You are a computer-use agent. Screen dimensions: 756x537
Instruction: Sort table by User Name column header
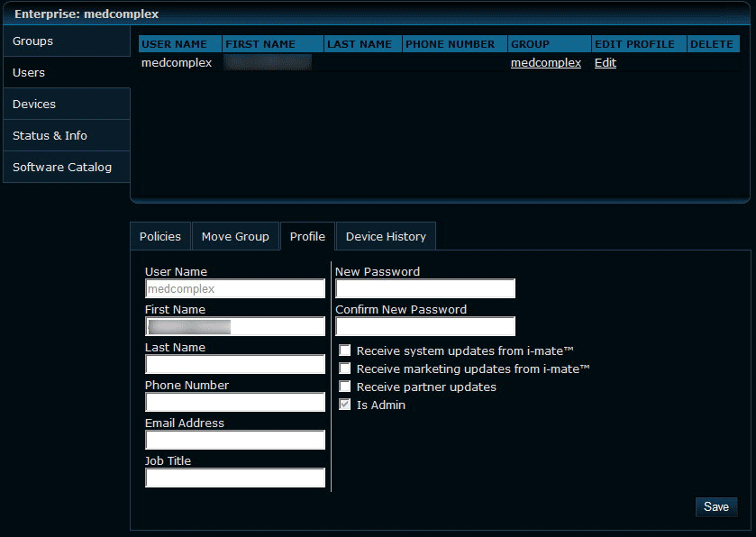tap(175, 44)
